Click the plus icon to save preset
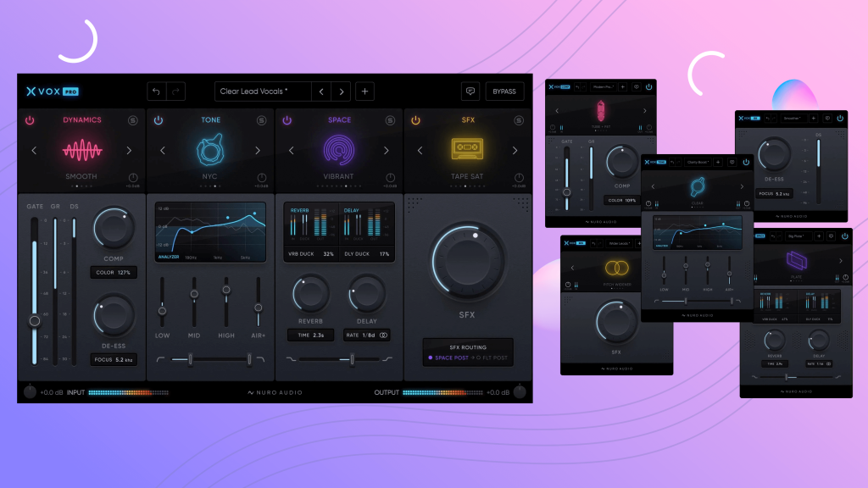868x488 pixels. (x=364, y=91)
